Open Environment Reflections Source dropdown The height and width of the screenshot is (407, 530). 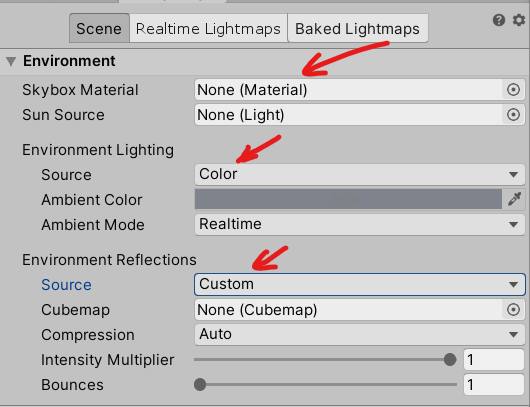360,284
